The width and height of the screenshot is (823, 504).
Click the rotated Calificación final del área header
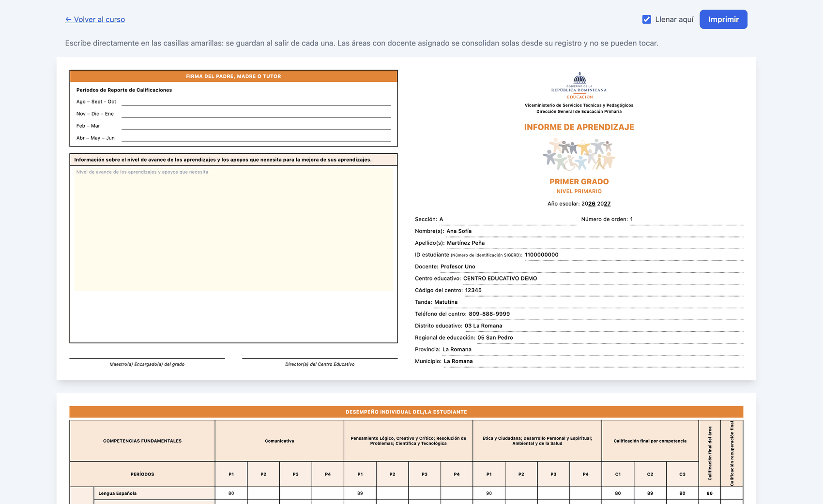(x=710, y=453)
